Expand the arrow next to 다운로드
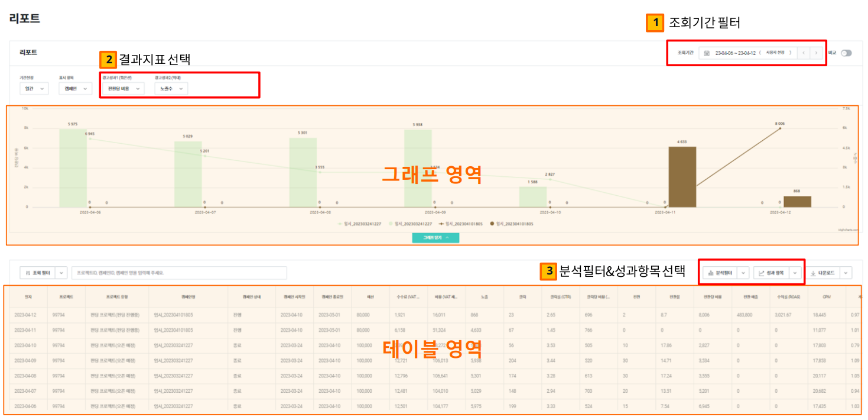The image size is (868, 420). click(846, 273)
